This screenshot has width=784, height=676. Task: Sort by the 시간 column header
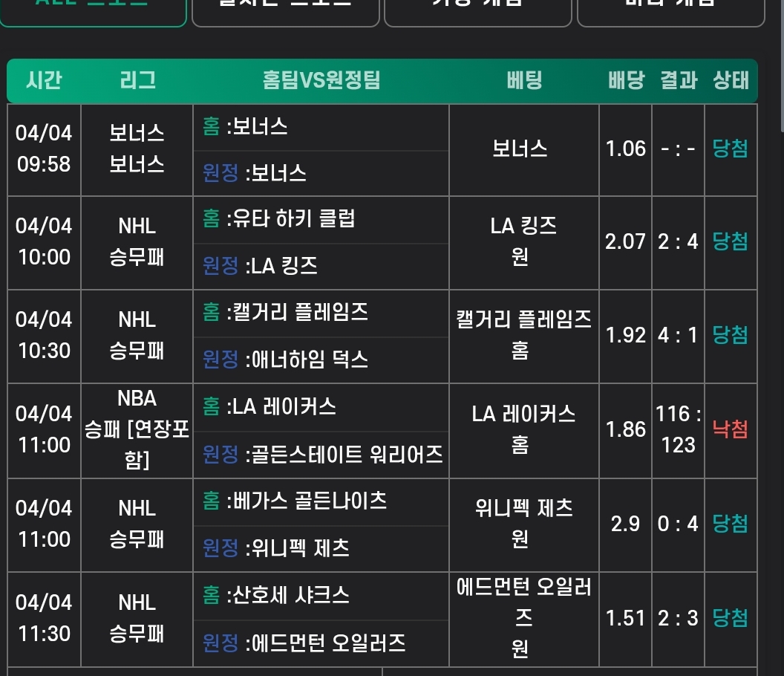click(44, 80)
